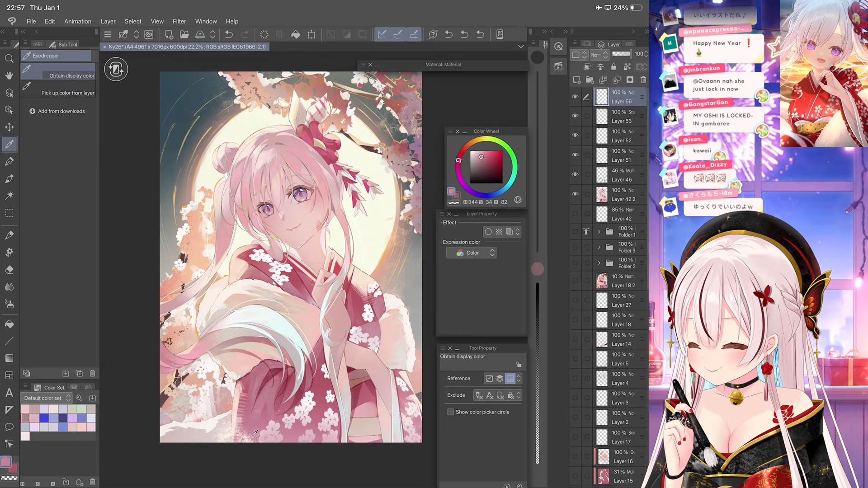This screenshot has height=488, width=868.
Task: Expand Folder 1 in layer list
Action: coord(599,231)
